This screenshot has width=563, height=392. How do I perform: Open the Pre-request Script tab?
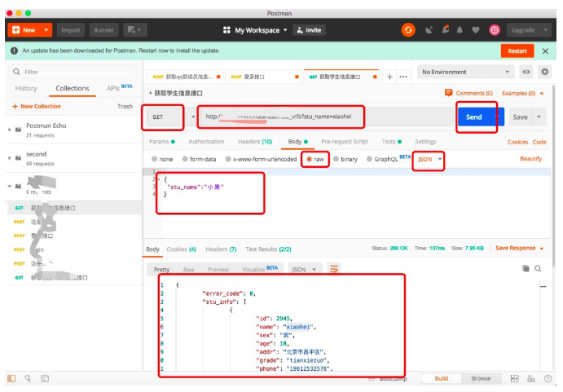click(345, 142)
